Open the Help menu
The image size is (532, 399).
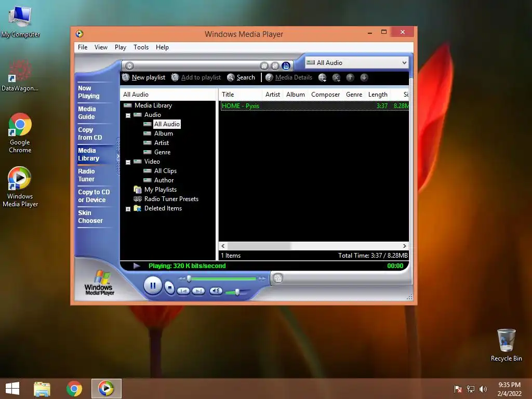click(x=162, y=47)
